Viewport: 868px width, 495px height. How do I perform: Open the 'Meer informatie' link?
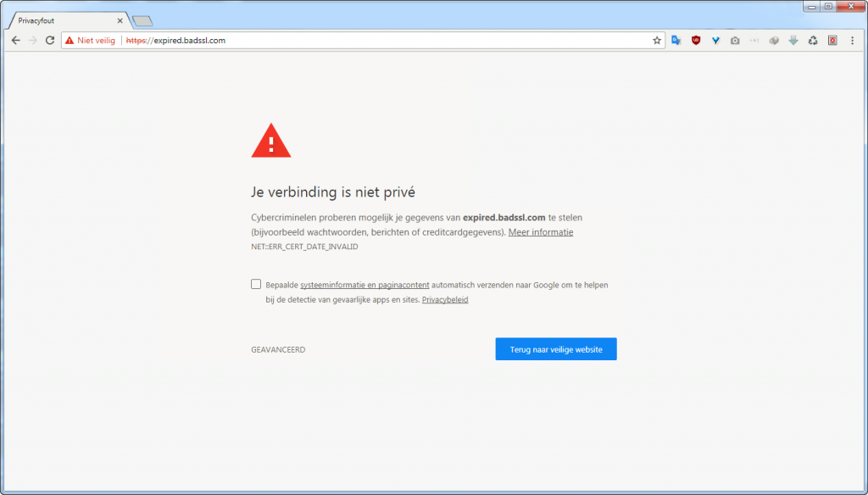[540, 232]
